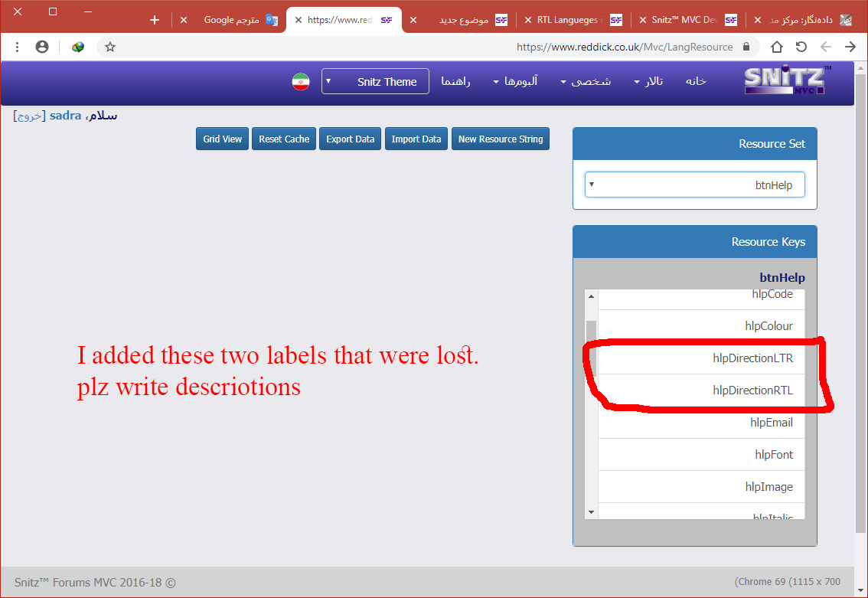Click the New Resource String button
868x598 pixels.
coord(500,139)
